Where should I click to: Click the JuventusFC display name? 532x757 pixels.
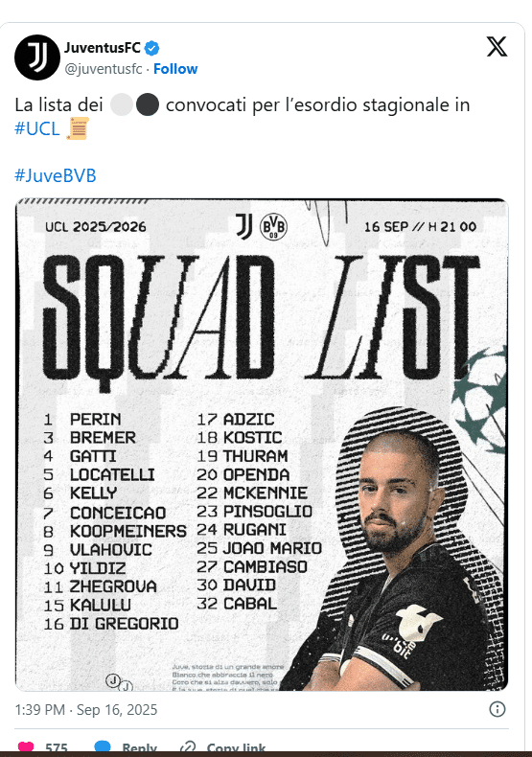pos(103,48)
